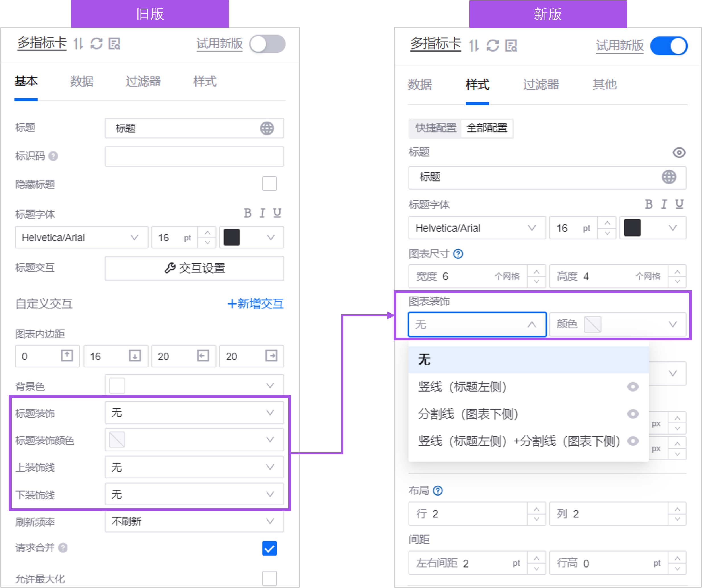Click the +新增交互 link
702x588 pixels.
(256, 303)
